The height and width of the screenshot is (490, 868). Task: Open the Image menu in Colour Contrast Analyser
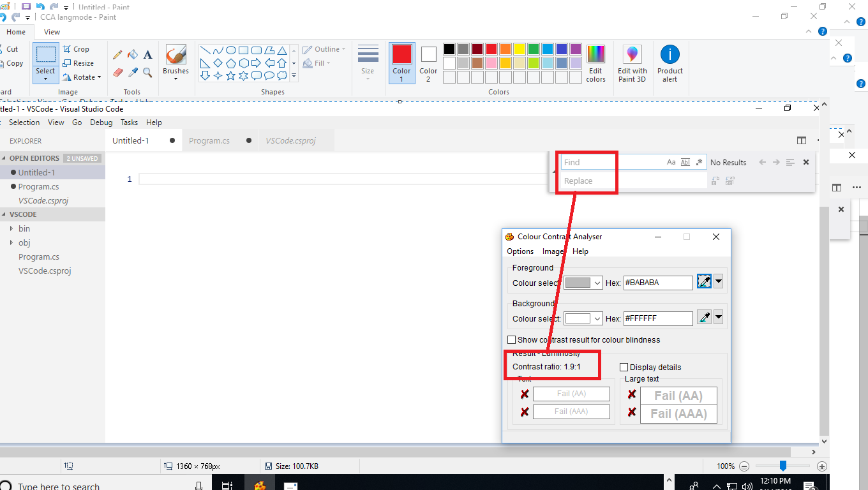point(553,251)
